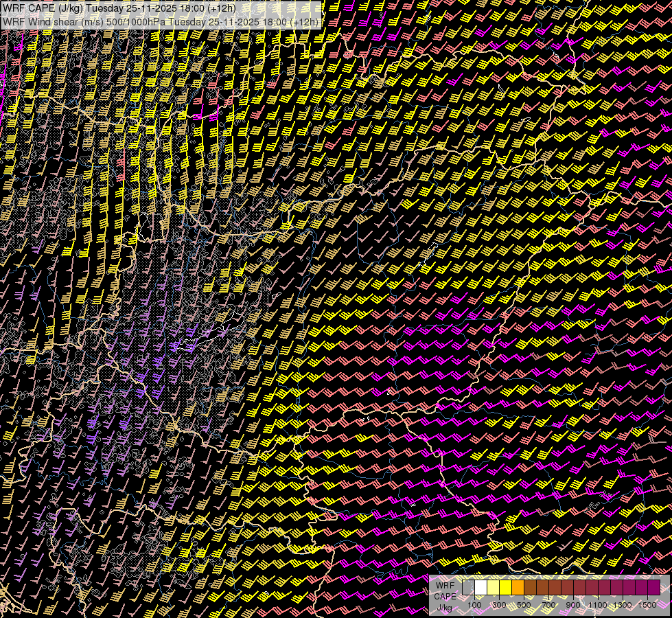The image size is (672, 618).
Task: Select the pale yellow CAPE legend swatch
Action: pyautogui.click(x=494, y=587)
